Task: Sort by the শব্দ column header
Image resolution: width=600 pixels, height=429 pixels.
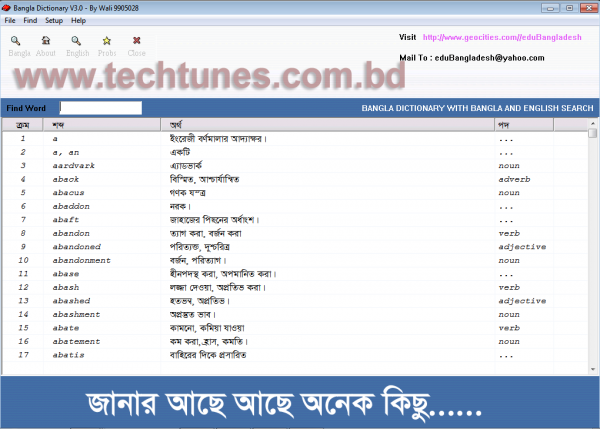Action: pos(101,125)
